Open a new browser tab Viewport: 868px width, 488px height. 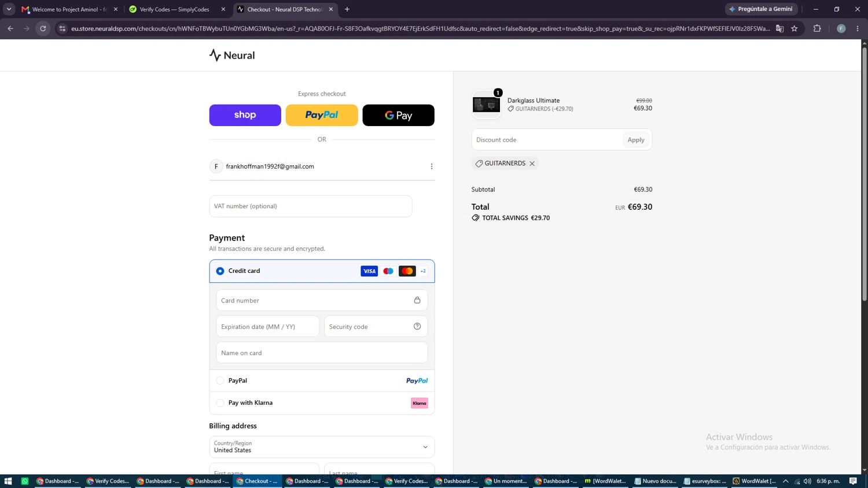(x=347, y=9)
